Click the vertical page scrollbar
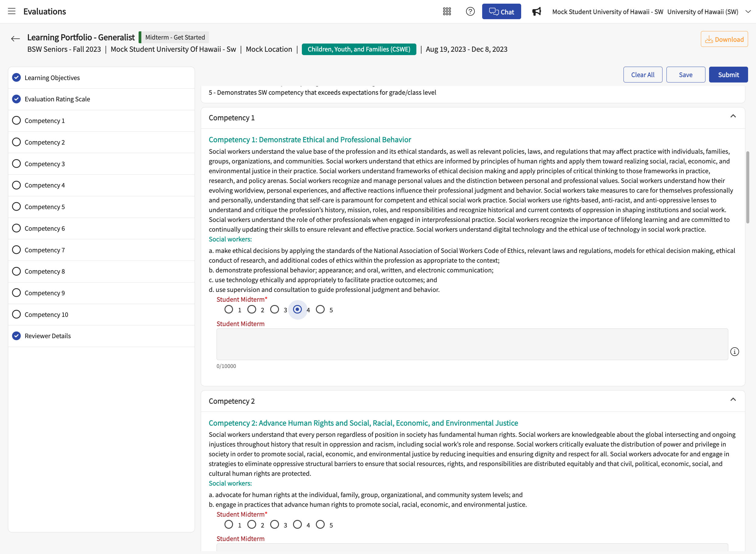The width and height of the screenshot is (756, 554). tap(747, 187)
